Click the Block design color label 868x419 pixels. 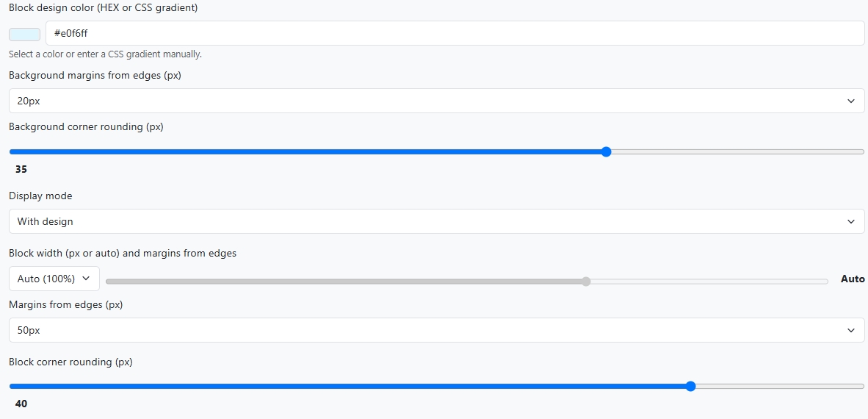103,7
